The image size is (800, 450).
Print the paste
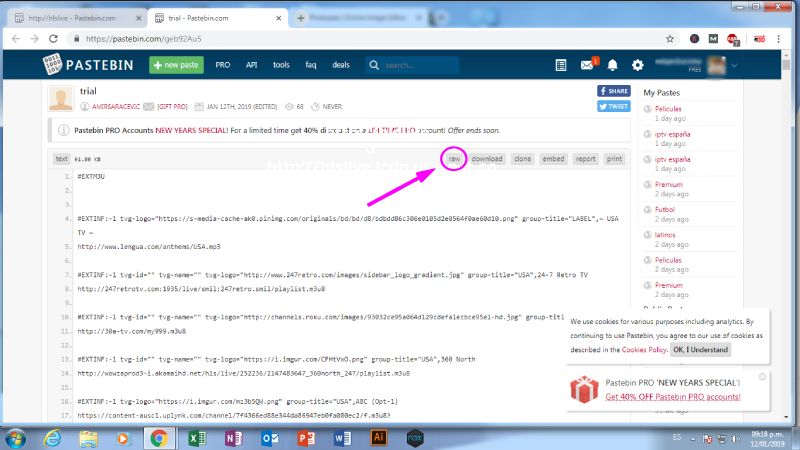[614, 159]
